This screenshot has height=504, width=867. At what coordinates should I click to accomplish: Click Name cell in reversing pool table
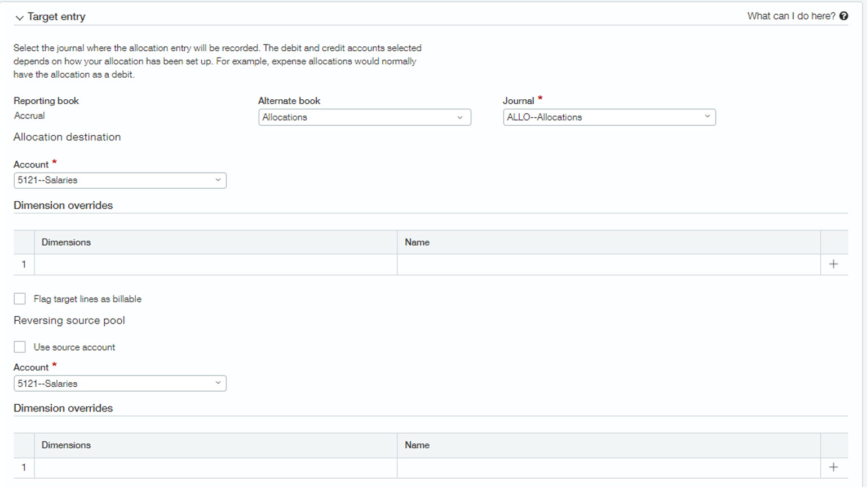pyautogui.click(x=608, y=467)
